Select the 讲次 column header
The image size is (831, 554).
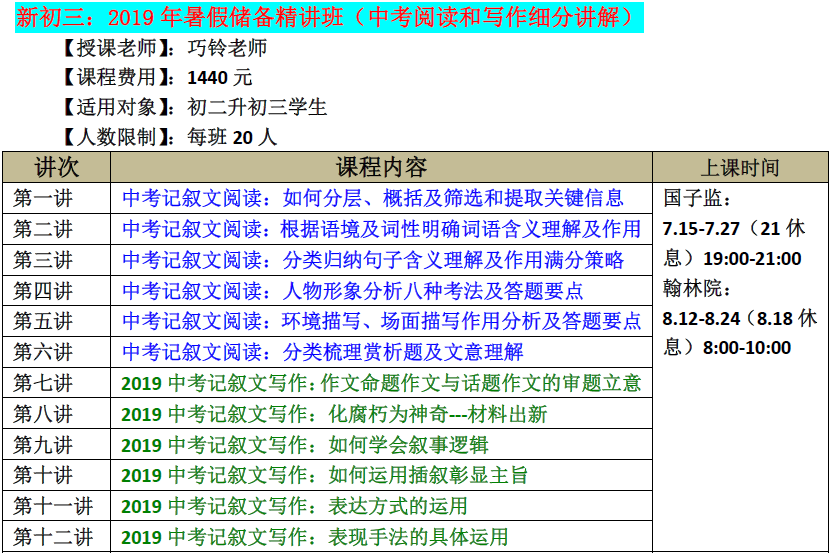(56, 167)
